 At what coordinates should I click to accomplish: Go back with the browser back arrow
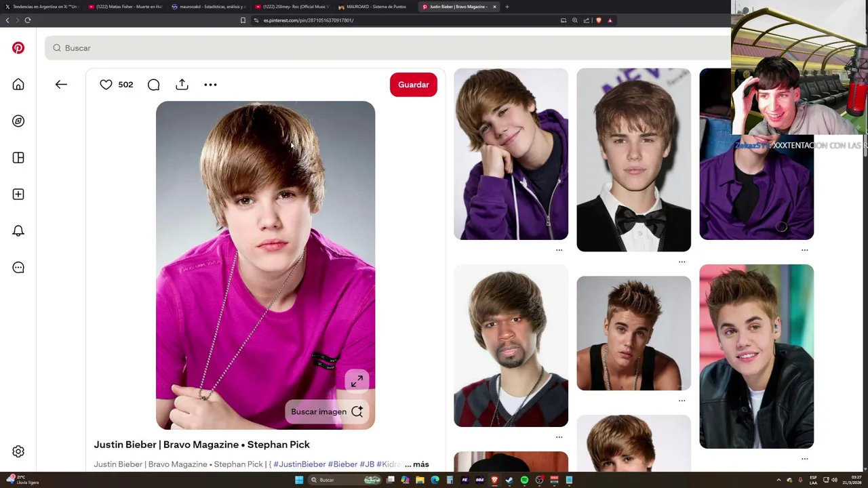(7, 20)
